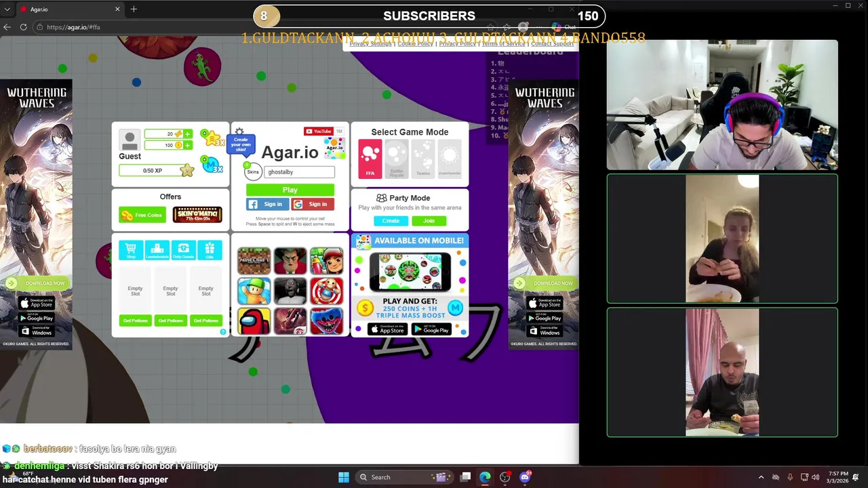Screen dimensions: 868x488
Task: Click the green Play button
Action: [x=290, y=190]
